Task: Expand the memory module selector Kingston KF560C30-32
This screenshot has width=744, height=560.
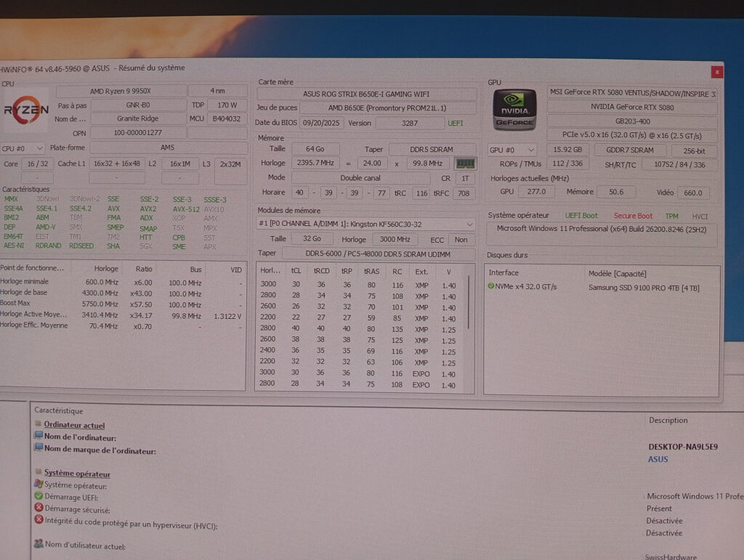Action: pyautogui.click(x=365, y=224)
